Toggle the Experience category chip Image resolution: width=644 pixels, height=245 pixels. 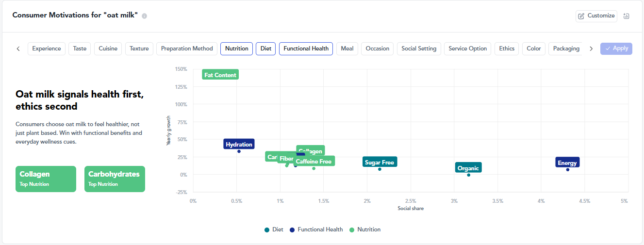click(x=47, y=49)
